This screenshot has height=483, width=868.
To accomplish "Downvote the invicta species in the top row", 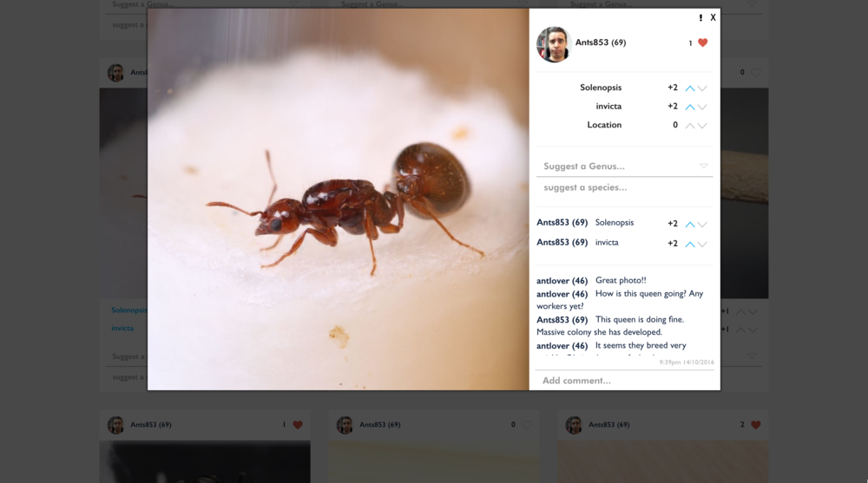I will [702, 107].
